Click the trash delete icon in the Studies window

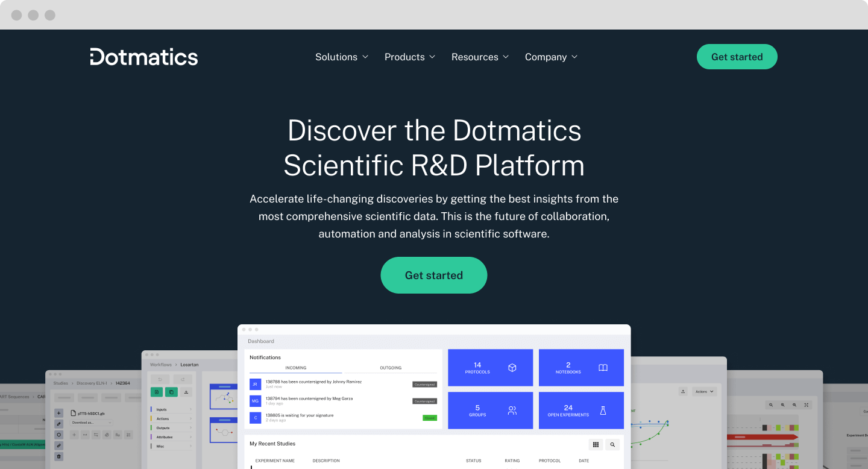[58, 456]
